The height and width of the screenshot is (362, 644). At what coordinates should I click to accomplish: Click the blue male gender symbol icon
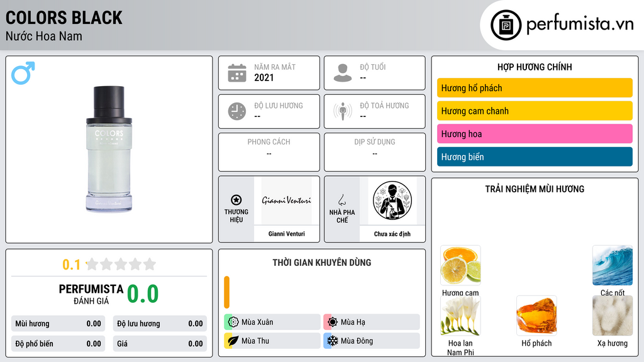(23, 73)
